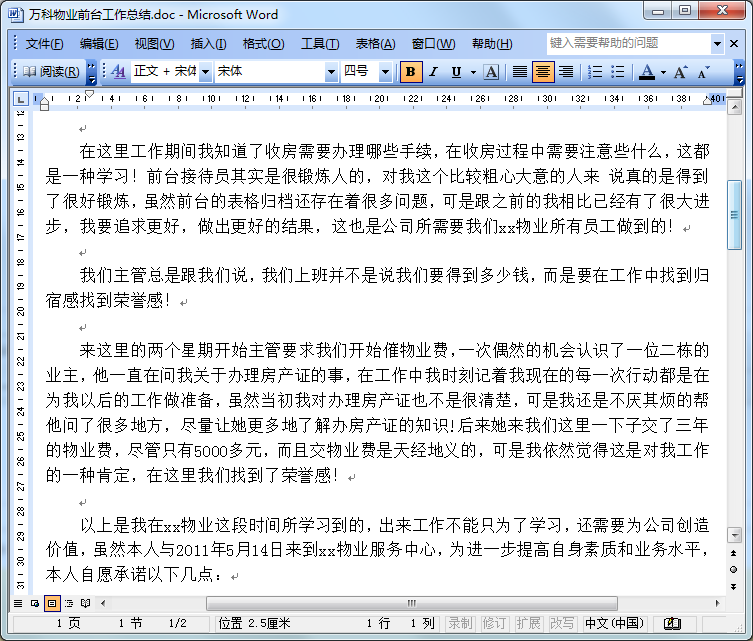753x641 pixels.
Task: Go to previous page browse button
Action: [x=733, y=553]
